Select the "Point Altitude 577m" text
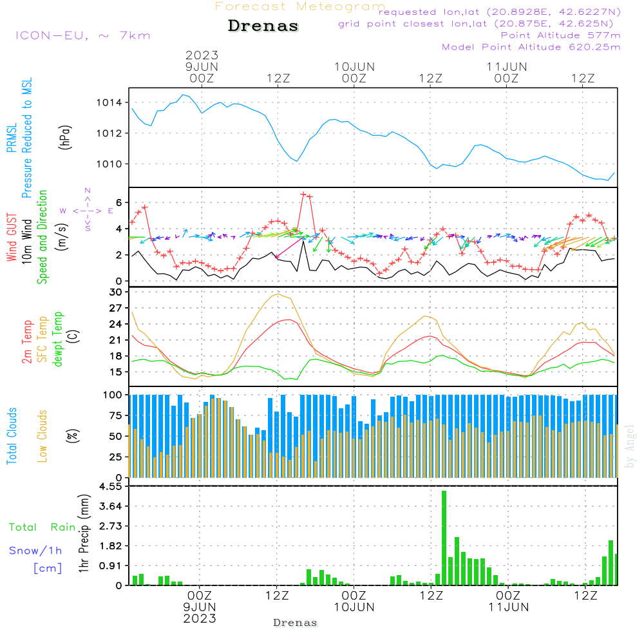This screenshot has width=644, height=644. coord(560,35)
